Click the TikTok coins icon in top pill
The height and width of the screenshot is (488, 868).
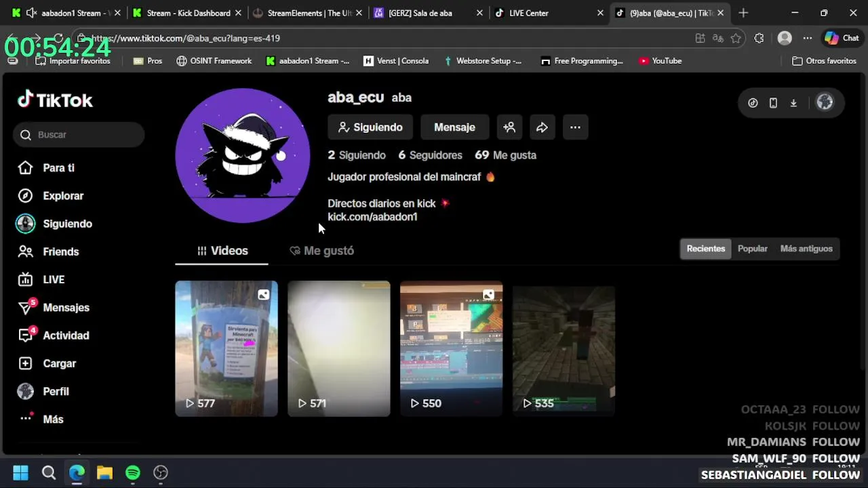pos(753,103)
